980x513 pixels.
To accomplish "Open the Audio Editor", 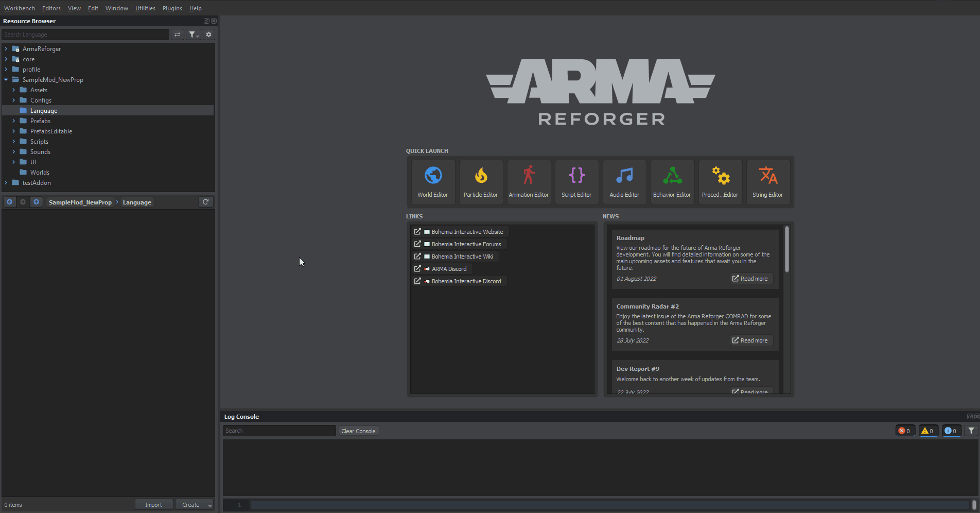I will coord(624,182).
